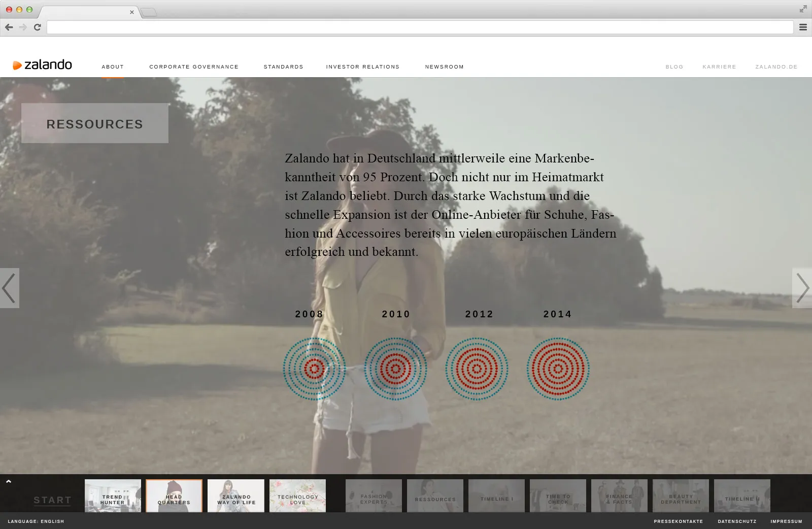Open the TIME TO CHECK thumbnail
812x529 pixels.
558,495
